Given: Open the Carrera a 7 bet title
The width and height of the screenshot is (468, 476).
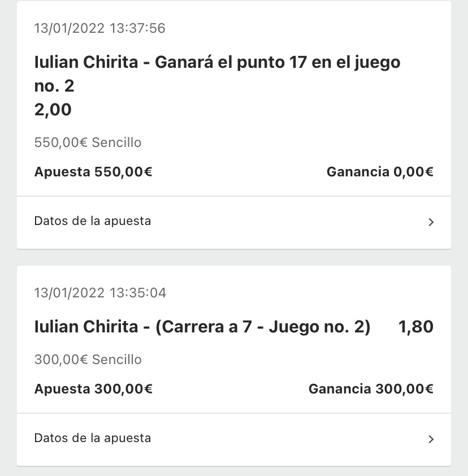Looking at the screenshot, I should click(x=202, y=327).
